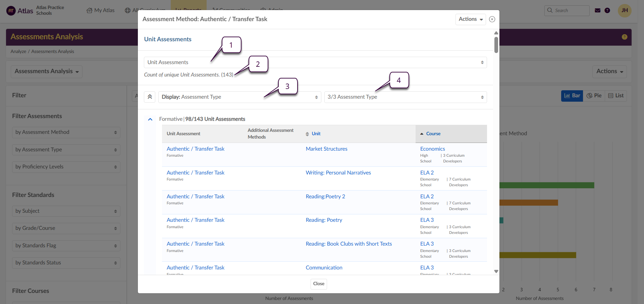The image size is (644, 304).
Task: Click the modal vertical scrollbar thumb
Action: point(496,45)
